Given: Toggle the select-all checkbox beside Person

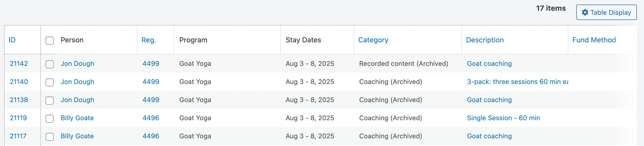Looking at the screenshot, I should (x=50, y=40).
